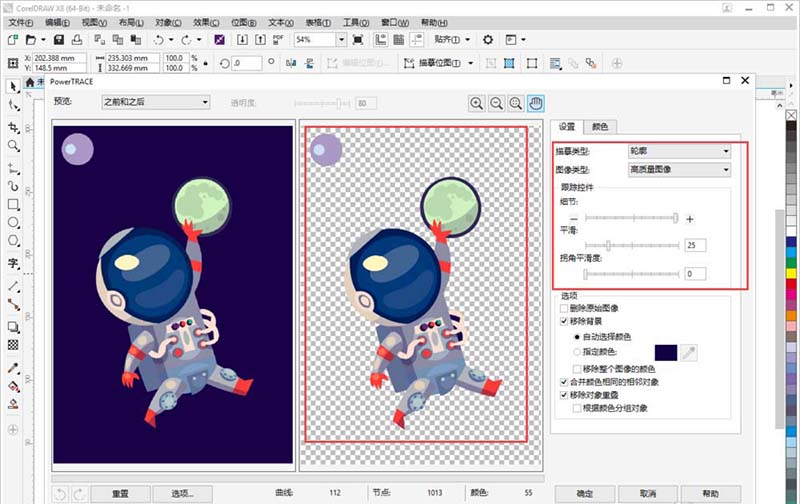The width and height of the screenshot is (800, 504).
Task: Select the 自动选择颜色 radio button
Action: pyautogui.click(x=577, y=337)
